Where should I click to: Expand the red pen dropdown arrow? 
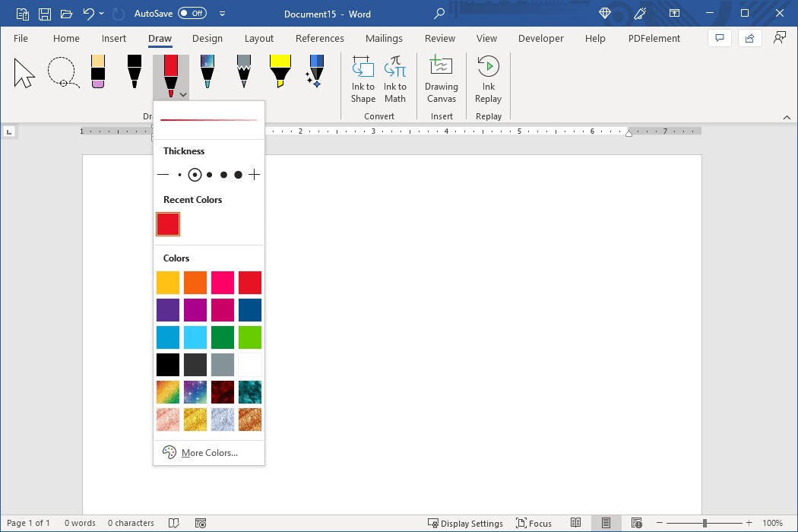pyautogui.click(x=183, y=94)
